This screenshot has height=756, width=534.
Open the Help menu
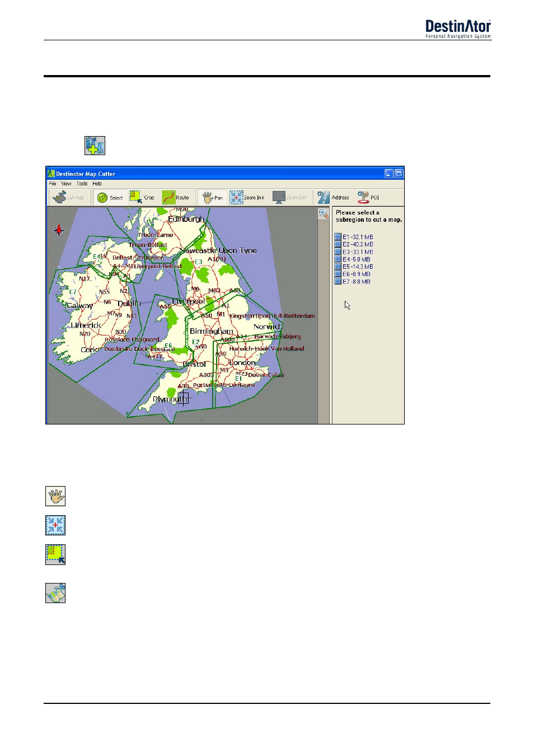(97, 184)
